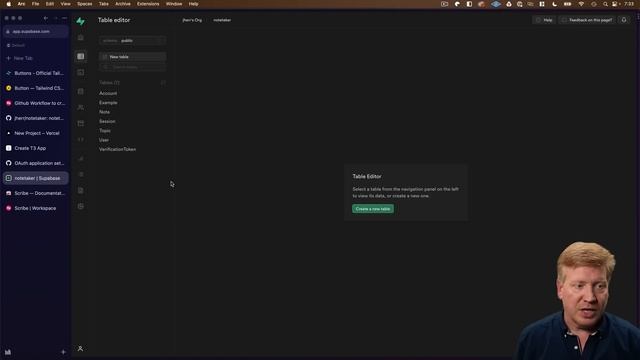Select the Topic table

[x=105, y=131]
